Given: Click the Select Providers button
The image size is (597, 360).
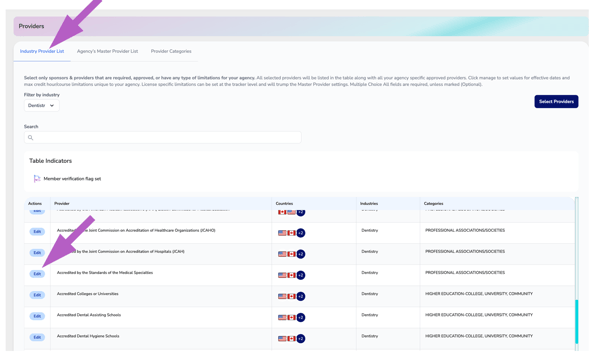Looking at the screenshot, I should 556,102.
